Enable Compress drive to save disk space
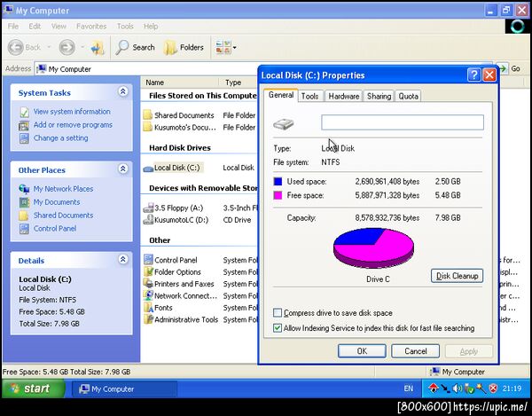 pos(278,312)
